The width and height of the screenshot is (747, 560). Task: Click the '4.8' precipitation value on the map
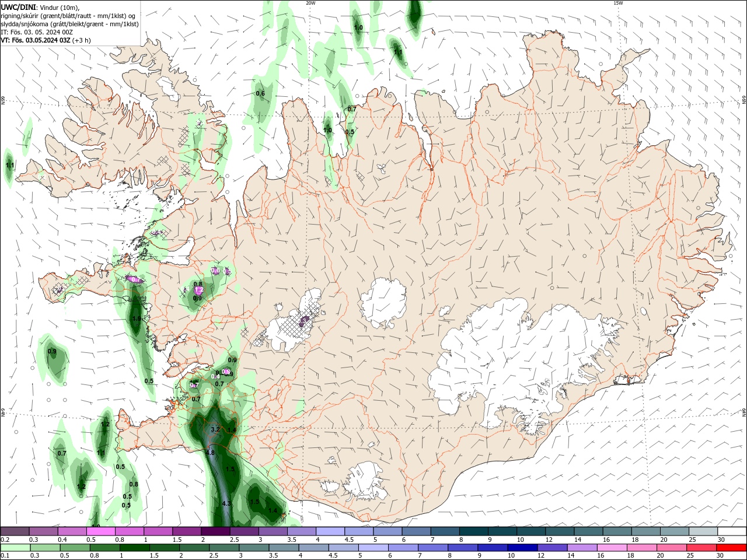coord(211,453)
